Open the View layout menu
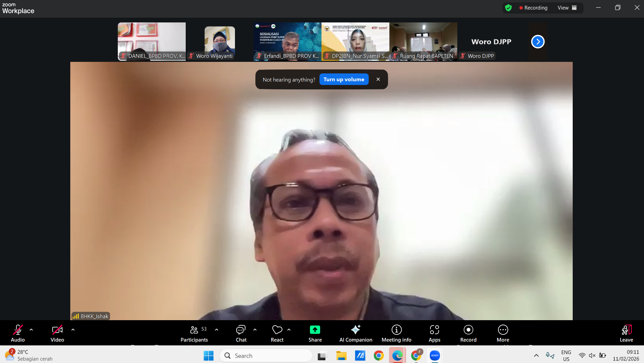The image size is (644, 363). pos(567,8)
